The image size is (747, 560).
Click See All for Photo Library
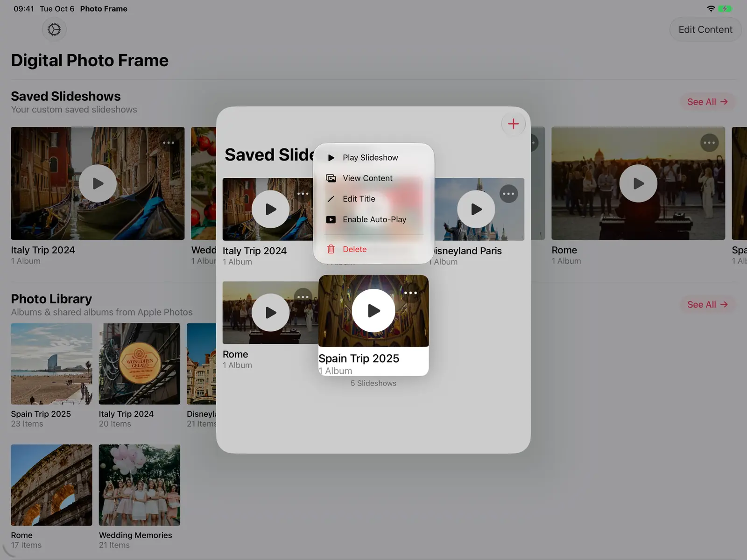(x=707, y=304)
